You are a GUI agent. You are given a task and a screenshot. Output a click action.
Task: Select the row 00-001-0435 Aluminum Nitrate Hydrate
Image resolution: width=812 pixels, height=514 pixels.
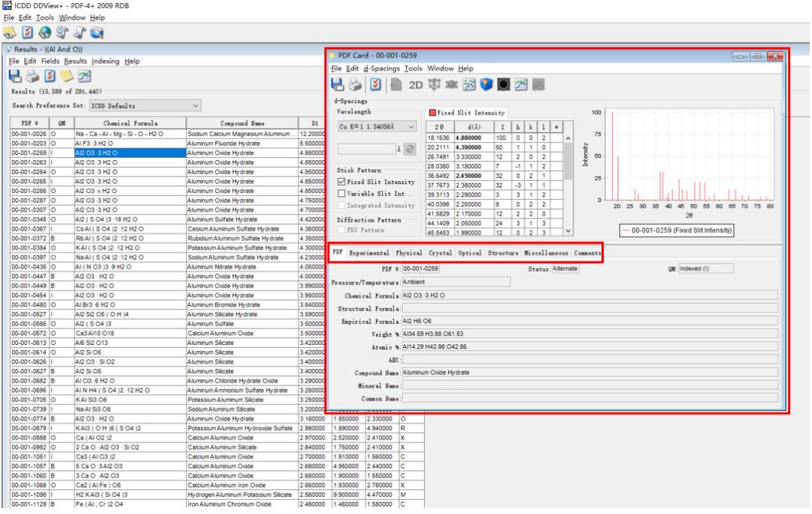167,267
